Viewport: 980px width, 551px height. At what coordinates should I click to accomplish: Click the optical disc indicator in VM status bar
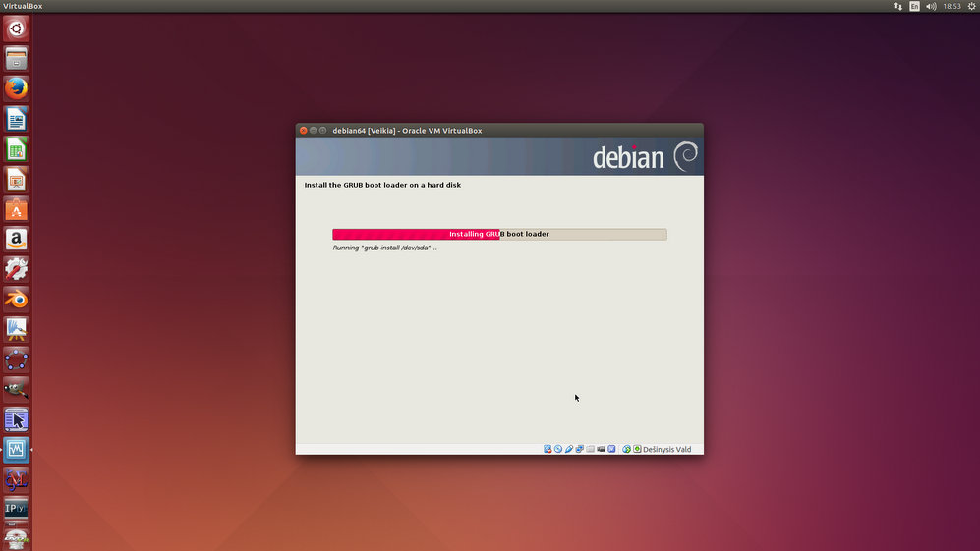(x=557, y=449)
